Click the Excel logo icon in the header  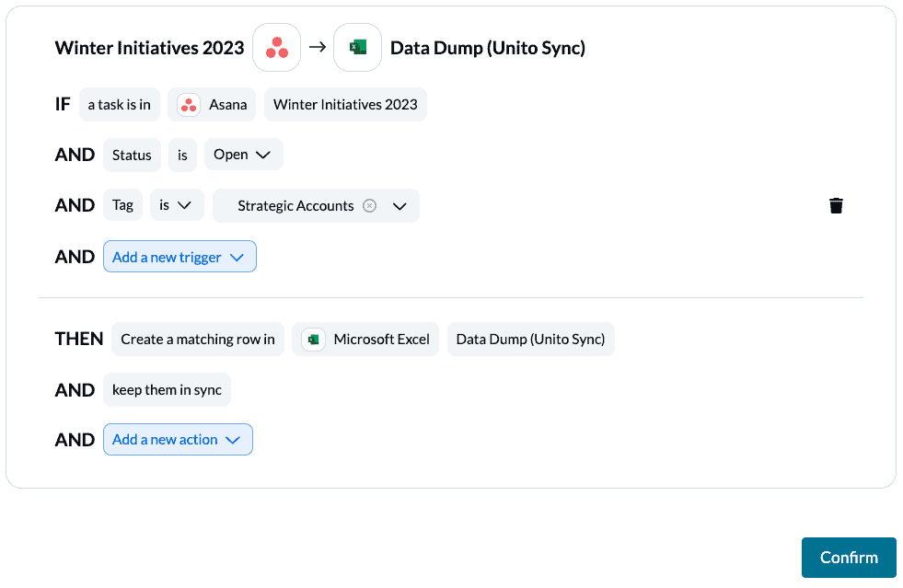click(x=358, y=47)
